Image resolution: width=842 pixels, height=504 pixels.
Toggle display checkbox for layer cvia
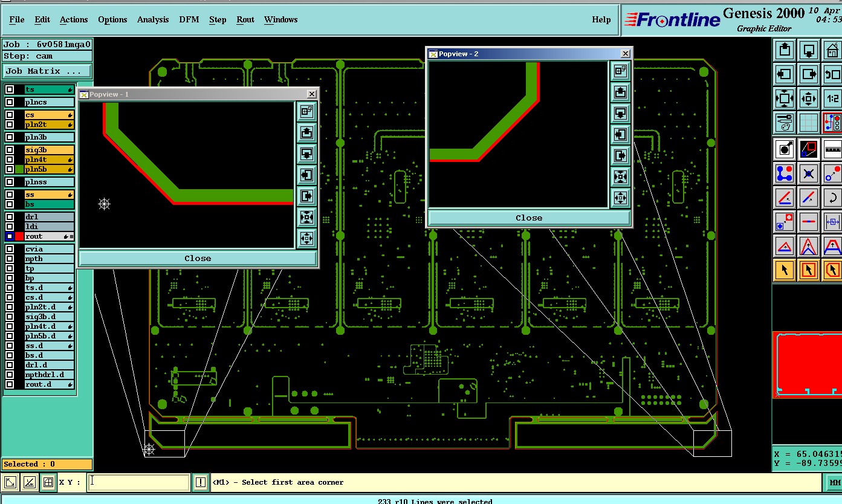coord(10,249)
